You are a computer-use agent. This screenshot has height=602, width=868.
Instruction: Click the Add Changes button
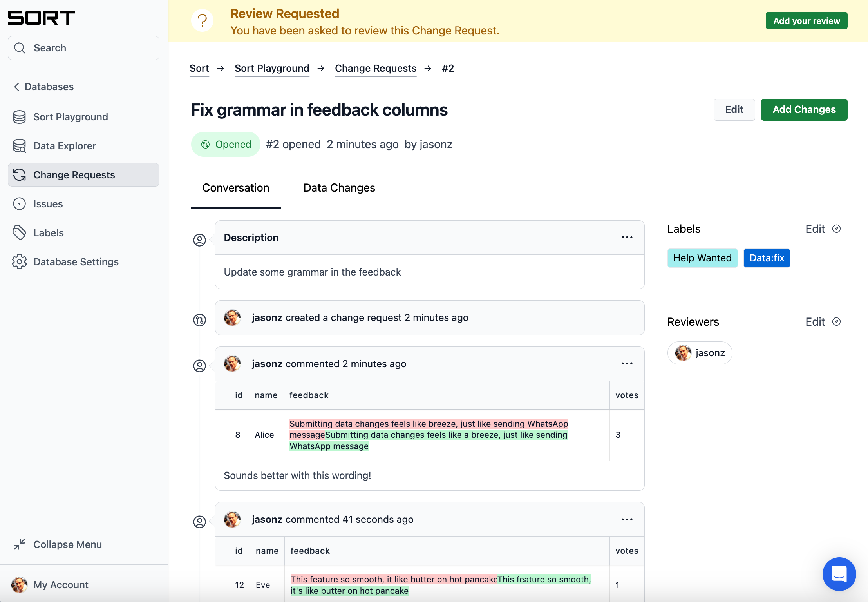click(804, 110)
